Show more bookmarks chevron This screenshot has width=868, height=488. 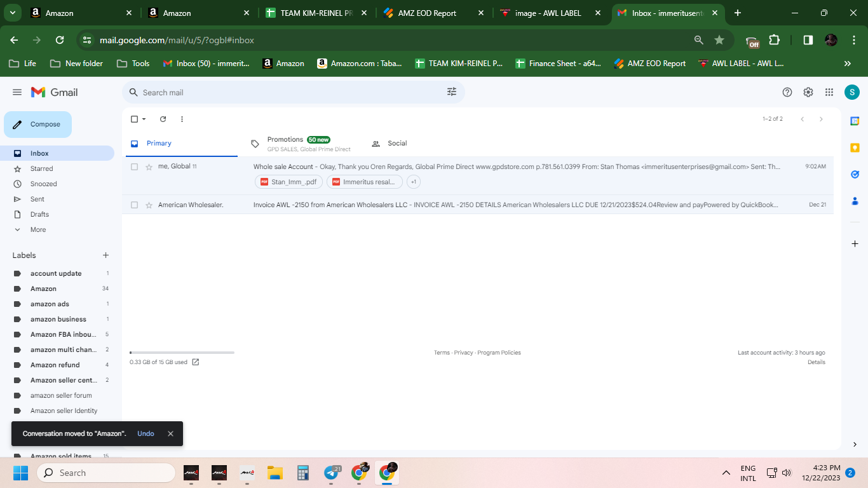(847, 64)
